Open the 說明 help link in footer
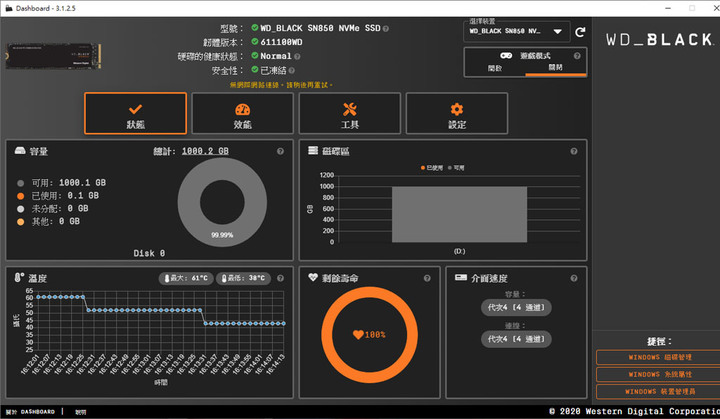Screen dimensions: 720x419 point(81,412)
